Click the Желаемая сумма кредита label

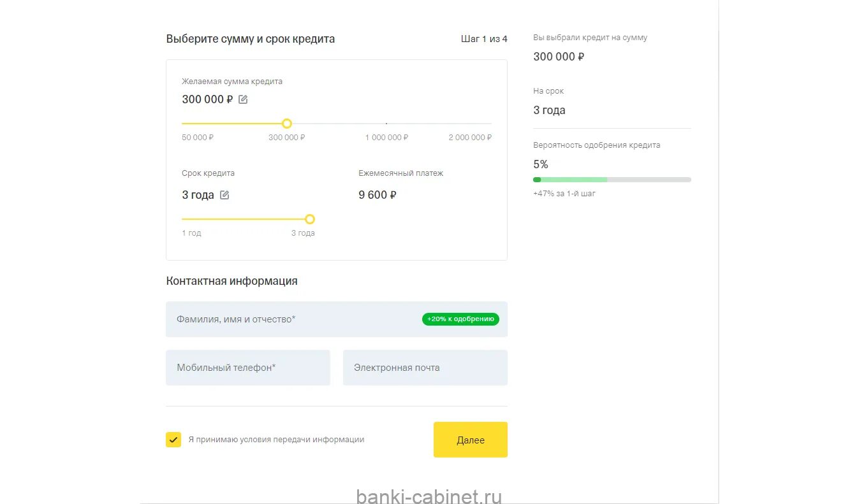232,82
